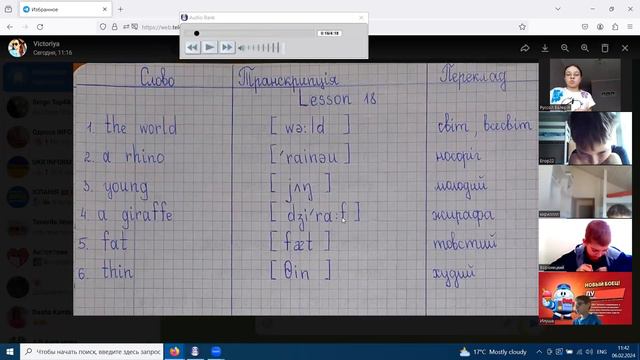Open network settings from the tray
This screenshot has width=640, height=360.
tap(579, 351)
